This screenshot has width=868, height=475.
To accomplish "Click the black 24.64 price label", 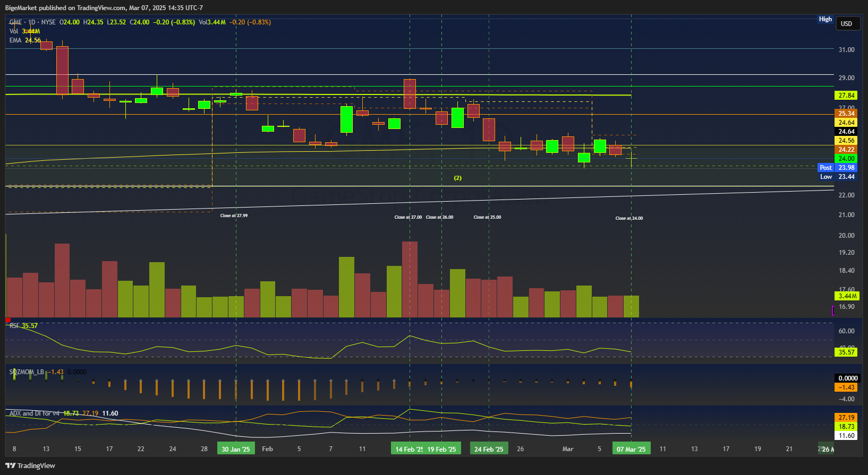I will point(846,132).
